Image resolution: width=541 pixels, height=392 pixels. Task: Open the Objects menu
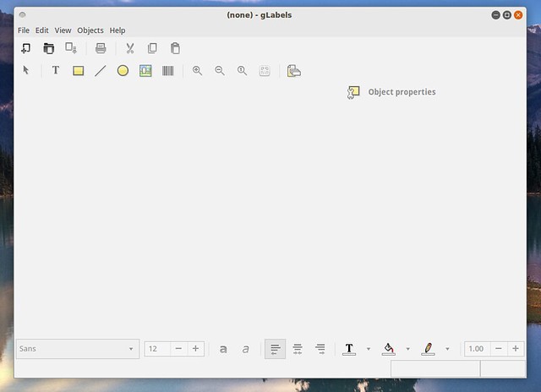pyautogui.click(x=90, y=30)
